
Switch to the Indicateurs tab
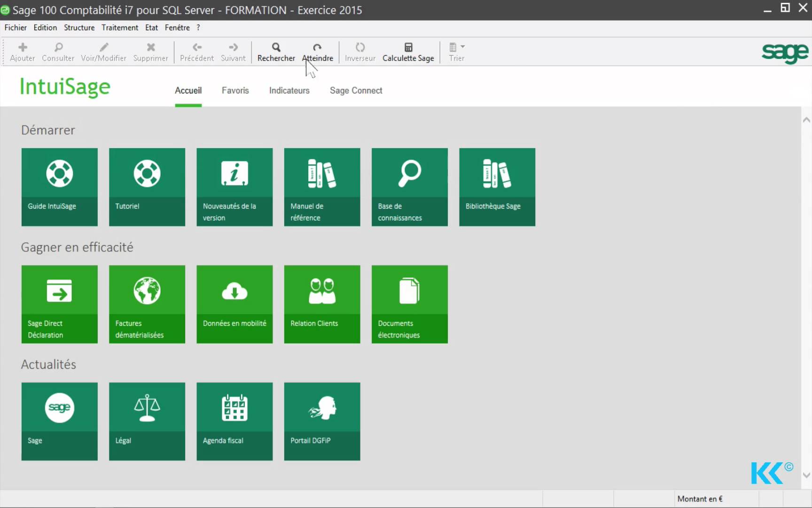click(x=289, y=90)
